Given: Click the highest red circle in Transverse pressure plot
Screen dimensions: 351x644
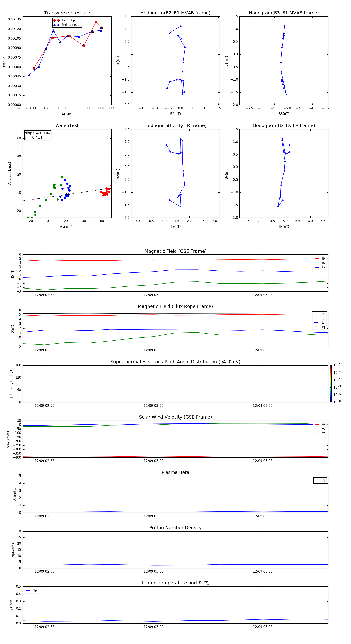Looking at the screenshot, I should point(96,22).
